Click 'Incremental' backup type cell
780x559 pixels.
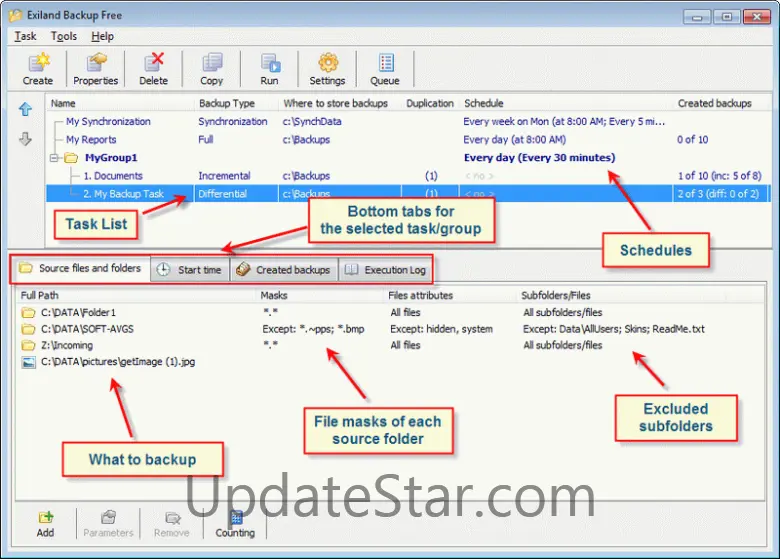click(x=224, y=176)
